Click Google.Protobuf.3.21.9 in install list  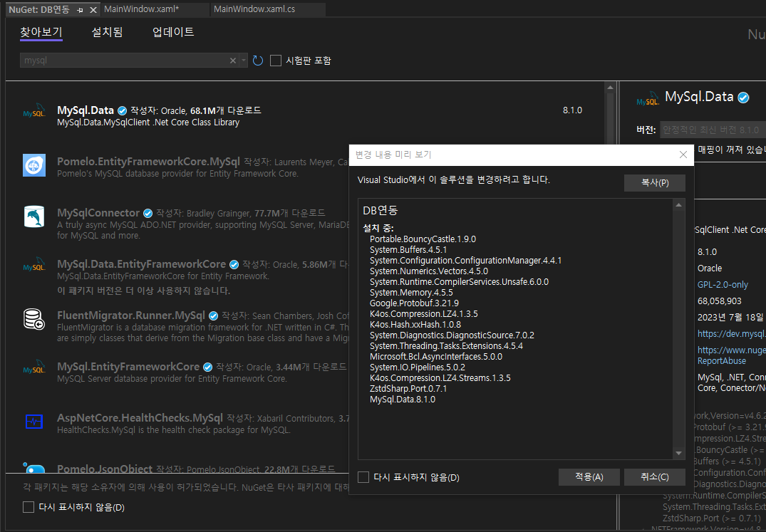[414, 303]
